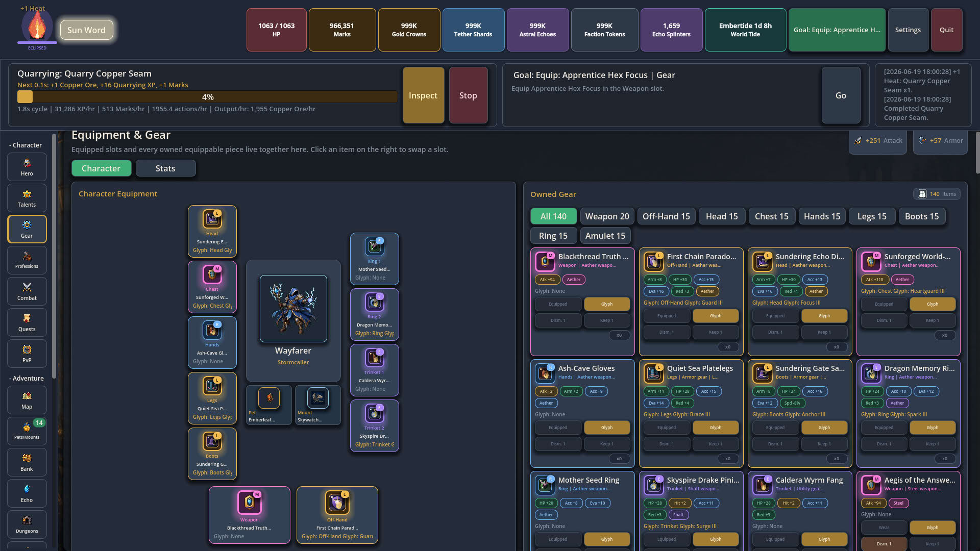Screen dimensions: 980x551
Task: Click the Go button for goal
Action: [x=841, y=95]
